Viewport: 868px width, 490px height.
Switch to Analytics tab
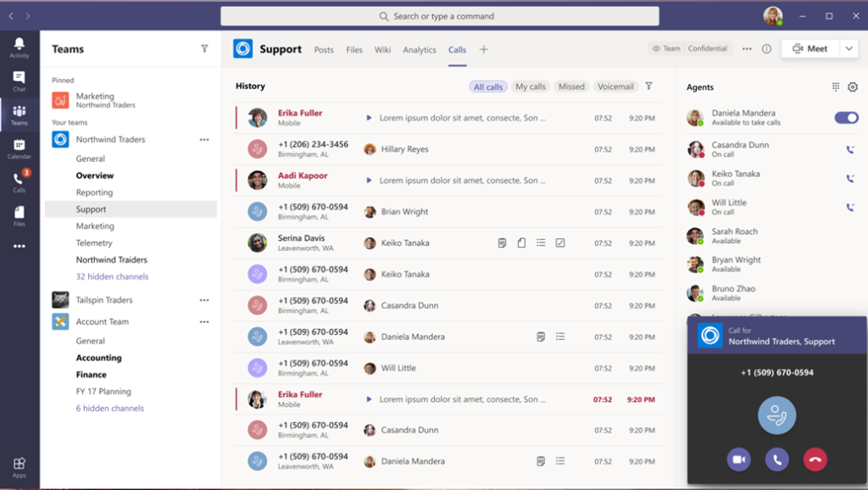click(420, 50)
